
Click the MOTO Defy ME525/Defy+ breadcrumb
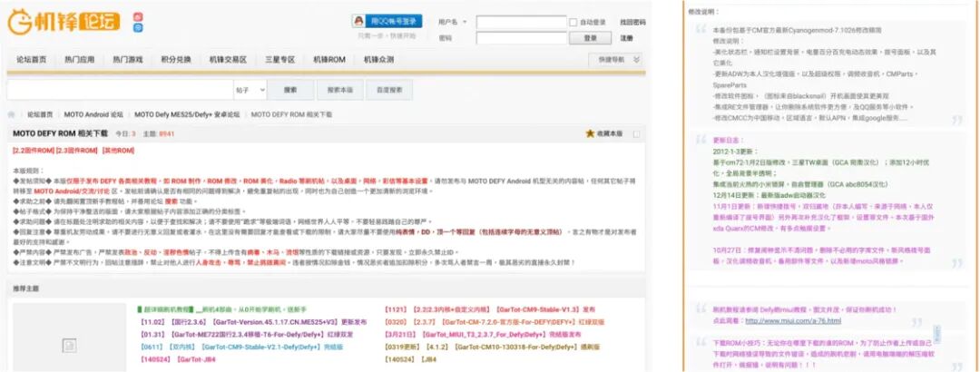coord(187,115)
